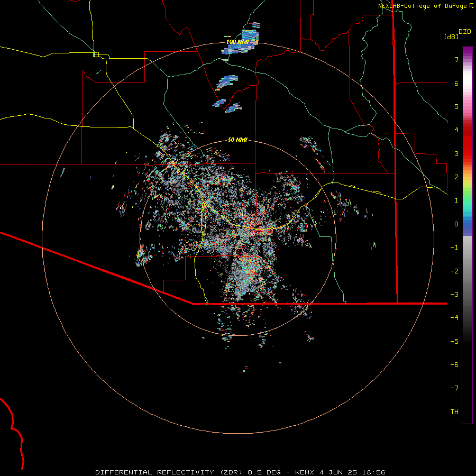Click the 2 value on color scale
The image size is (476, 476).
click(456, 177)
